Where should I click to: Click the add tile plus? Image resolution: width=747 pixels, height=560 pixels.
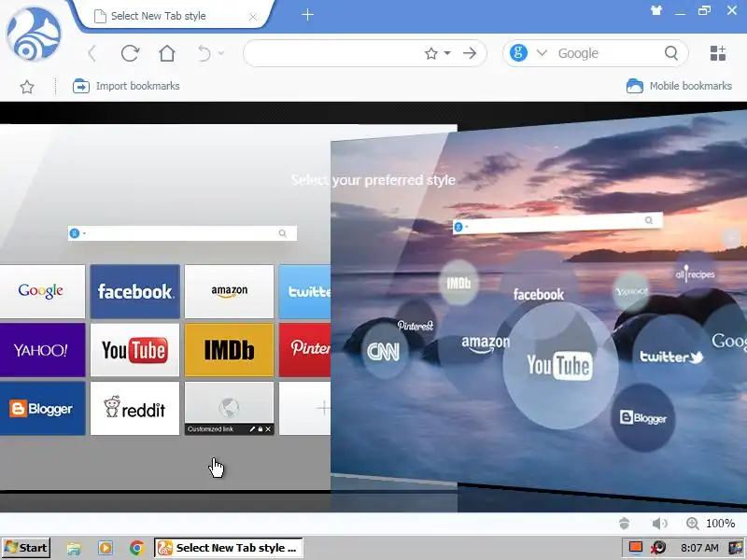coord(305,409)
